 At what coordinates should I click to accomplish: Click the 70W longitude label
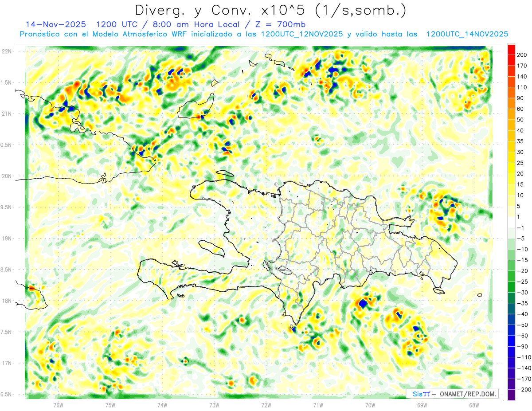pyautogui.click(x=370, y=405)
